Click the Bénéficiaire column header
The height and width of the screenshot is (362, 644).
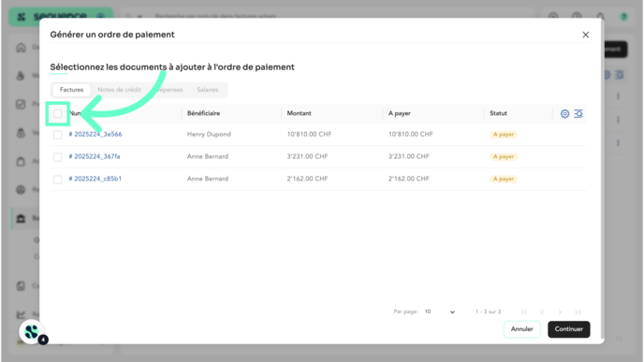[203, 113]
